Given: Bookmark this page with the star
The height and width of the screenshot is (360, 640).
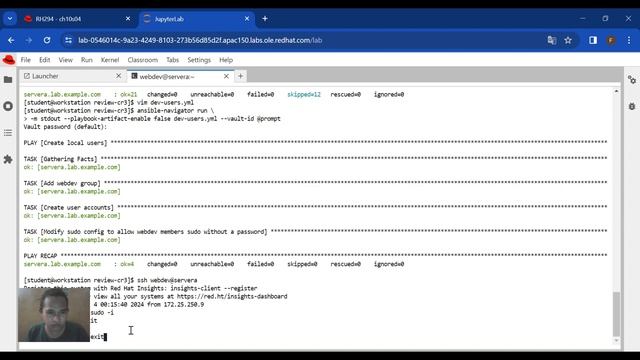Looking at the screenshot, I should point(568,40).
